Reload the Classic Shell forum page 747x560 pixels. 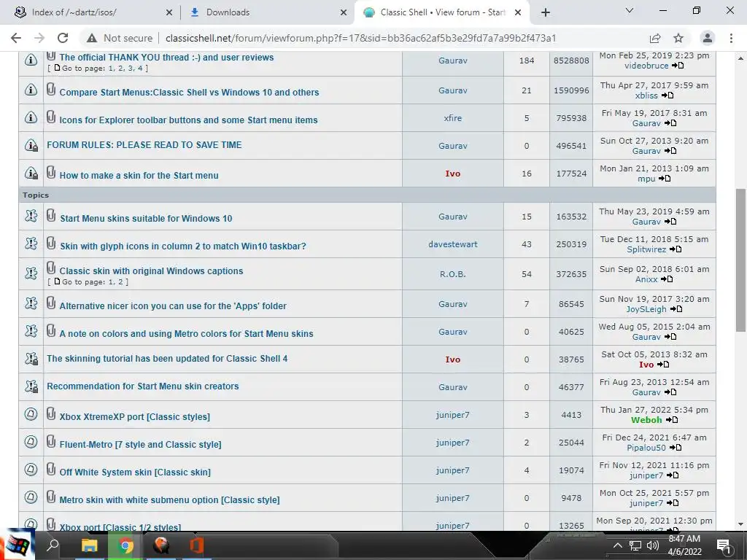coord(63,38)
